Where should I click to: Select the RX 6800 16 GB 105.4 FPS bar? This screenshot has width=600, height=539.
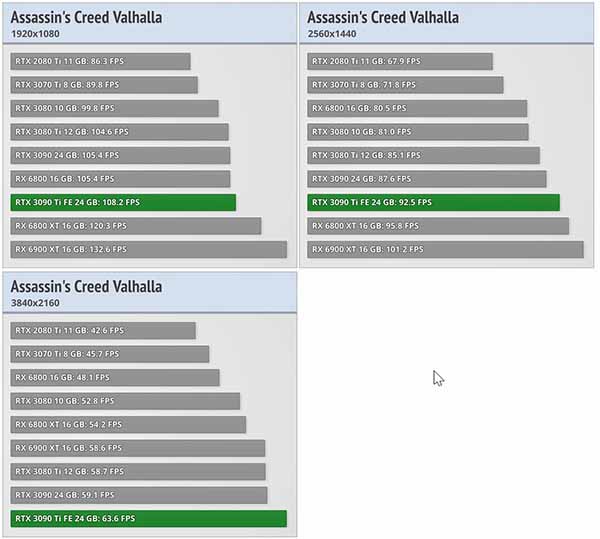[x=120, y=179]
